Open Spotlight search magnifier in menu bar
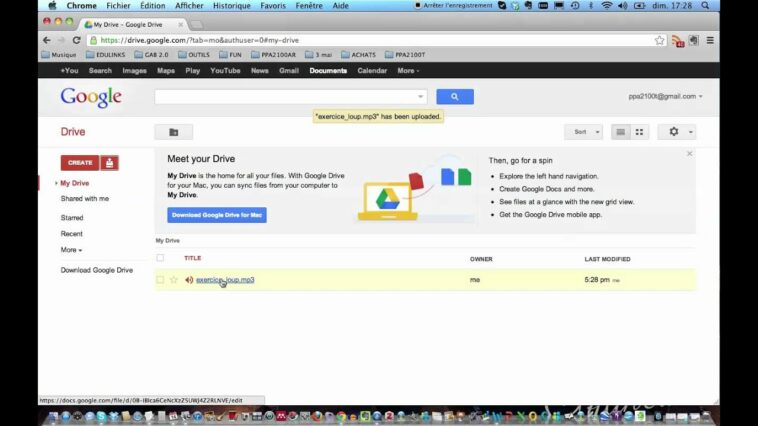The height and width of the screenshot is (426, 758). pyautogui.click(x=705, y=6)
